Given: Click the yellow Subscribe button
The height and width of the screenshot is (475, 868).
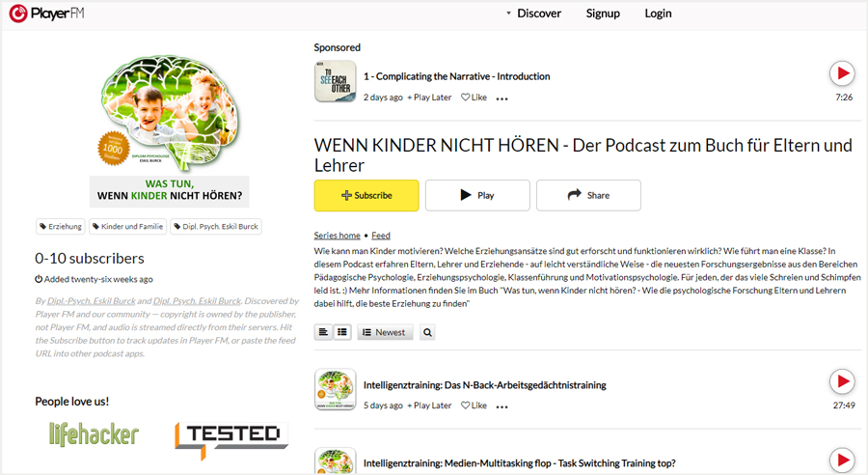Looking at the screenshot, I should [366, 196].
